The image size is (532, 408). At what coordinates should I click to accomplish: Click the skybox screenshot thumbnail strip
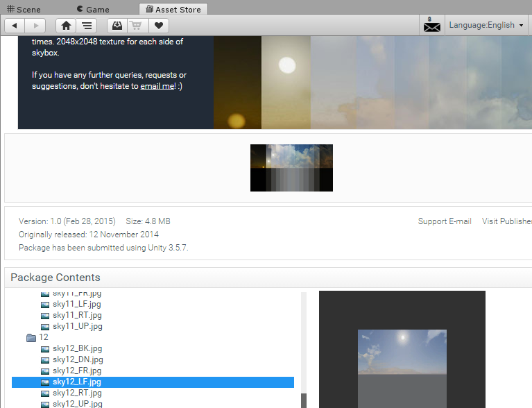click(x=291, y=168)
